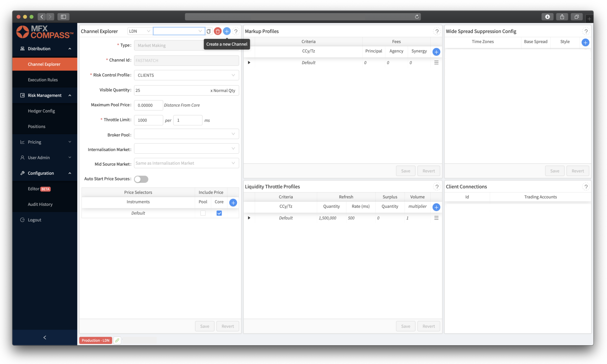This screenshot has height=364, width=607.
Task: Select Channel Explorer in sidebar
Action: tap(45, 64)
